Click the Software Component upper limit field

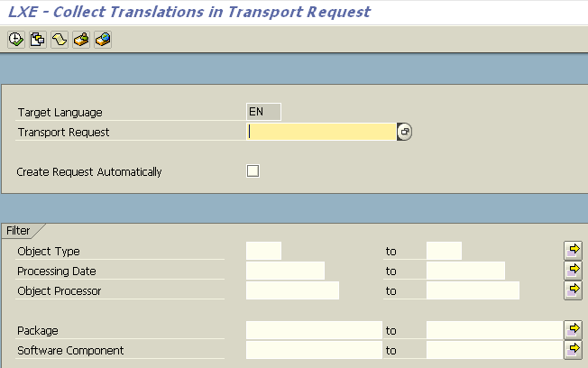click(494, 350)
